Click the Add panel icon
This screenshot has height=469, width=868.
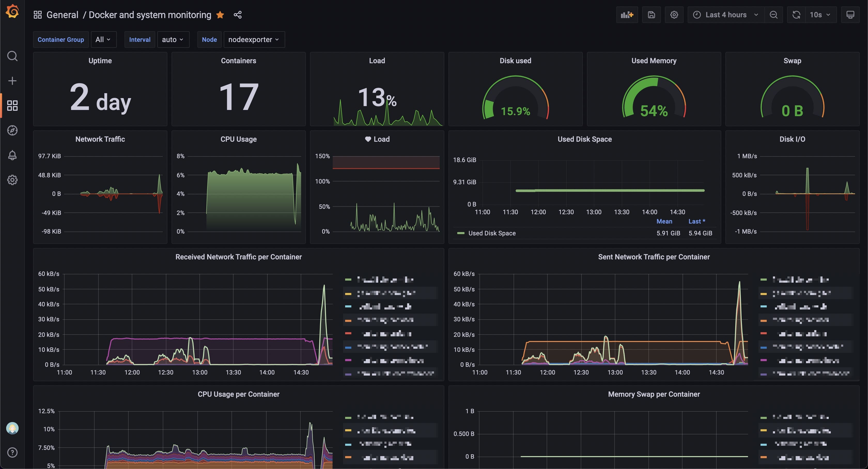pyautogui.click(x=627, y=15)
